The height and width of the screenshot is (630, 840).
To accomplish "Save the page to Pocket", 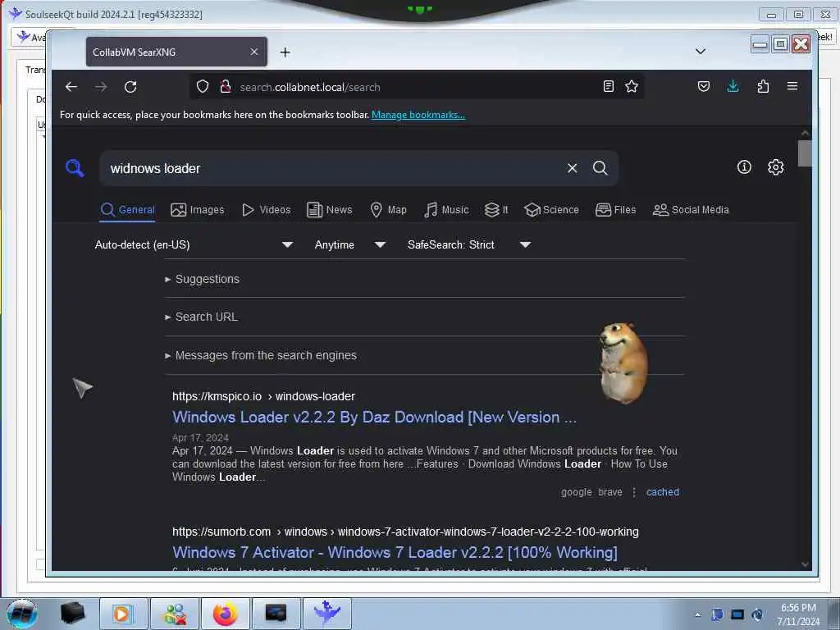I will point(703,86).
